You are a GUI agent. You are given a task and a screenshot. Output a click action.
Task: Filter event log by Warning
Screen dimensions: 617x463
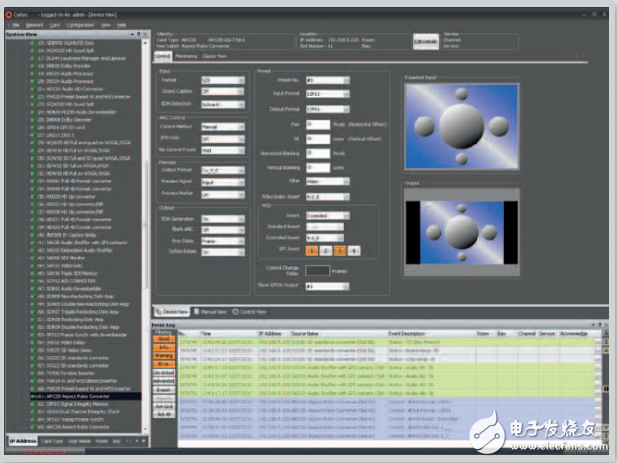click(x=162, y=354)
